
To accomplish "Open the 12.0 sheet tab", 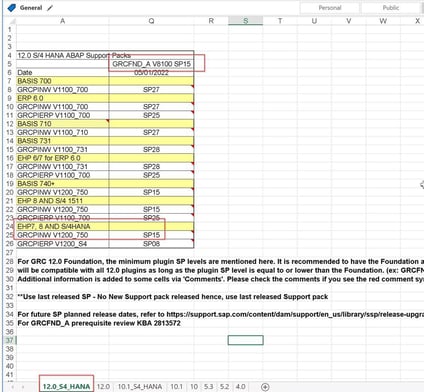I will [x=103, y=387].
